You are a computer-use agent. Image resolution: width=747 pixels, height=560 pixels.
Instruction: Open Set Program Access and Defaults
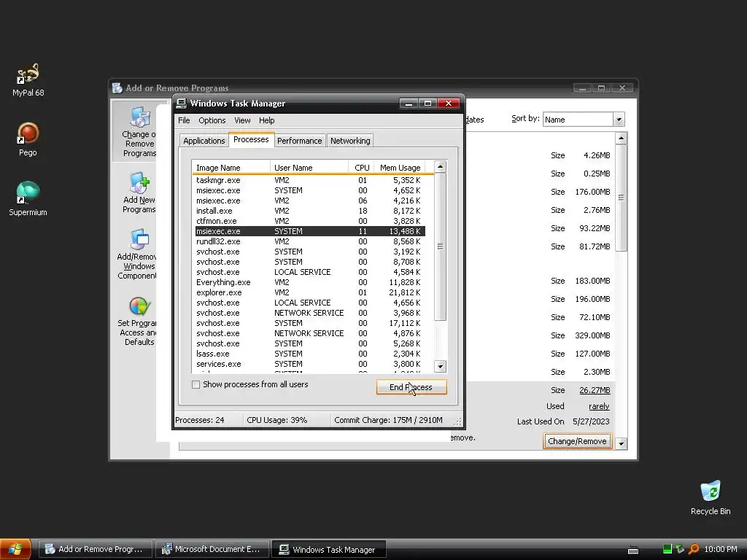click(x=138, y=321)
